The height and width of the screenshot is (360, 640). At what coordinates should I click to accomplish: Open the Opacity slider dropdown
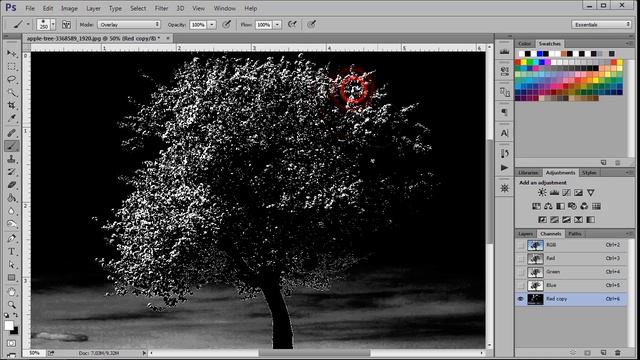212,24
